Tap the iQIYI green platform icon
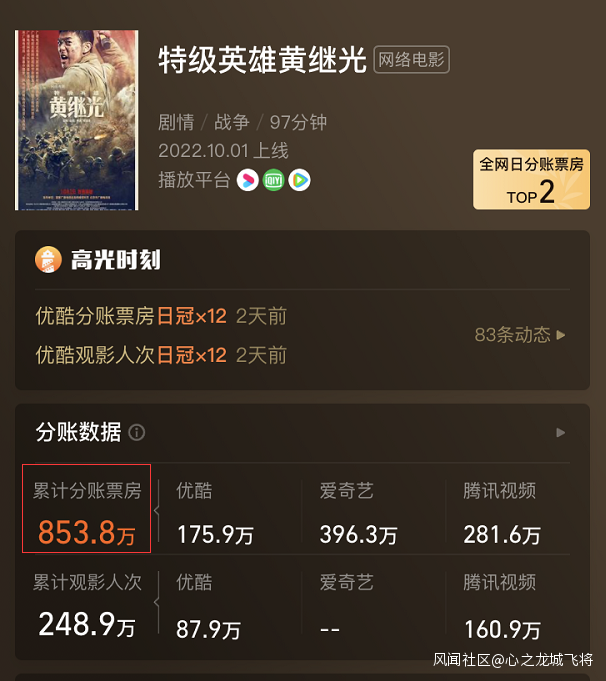 (x=274, y=180)
